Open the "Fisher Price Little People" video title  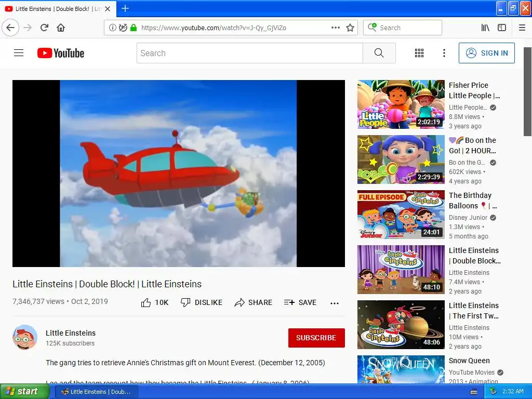[x=474, y=90]
